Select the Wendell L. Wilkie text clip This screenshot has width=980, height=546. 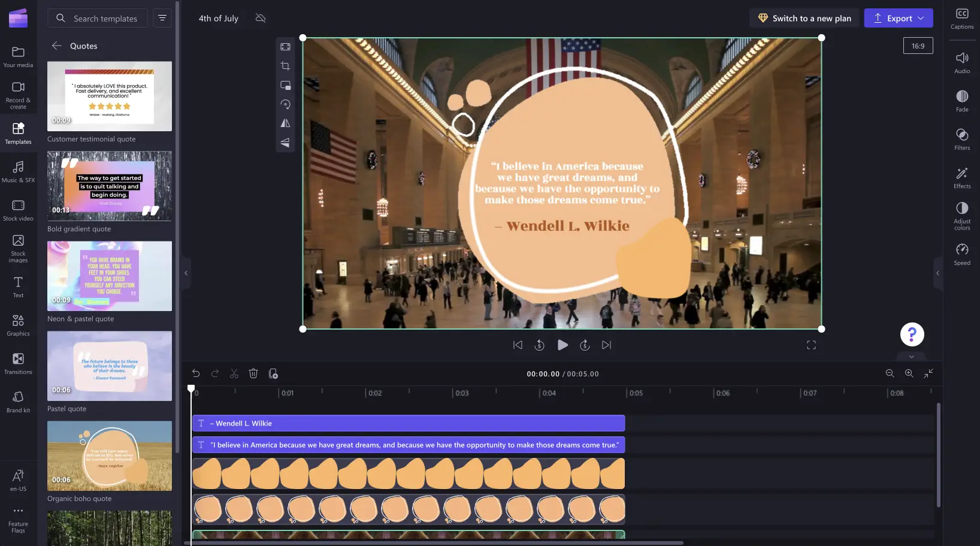click(409, 423)
